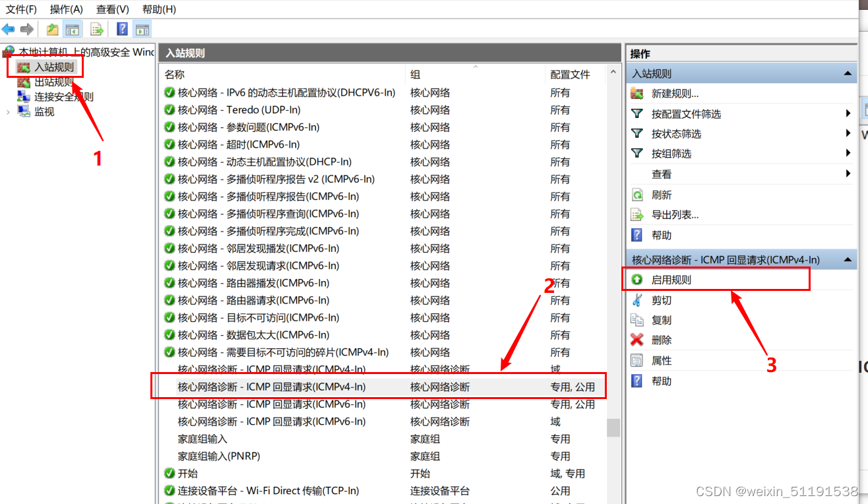The height and width of the screenshot is (504, 868).
Task: Click 启用规则 action text
Action: tap(671, 280)
